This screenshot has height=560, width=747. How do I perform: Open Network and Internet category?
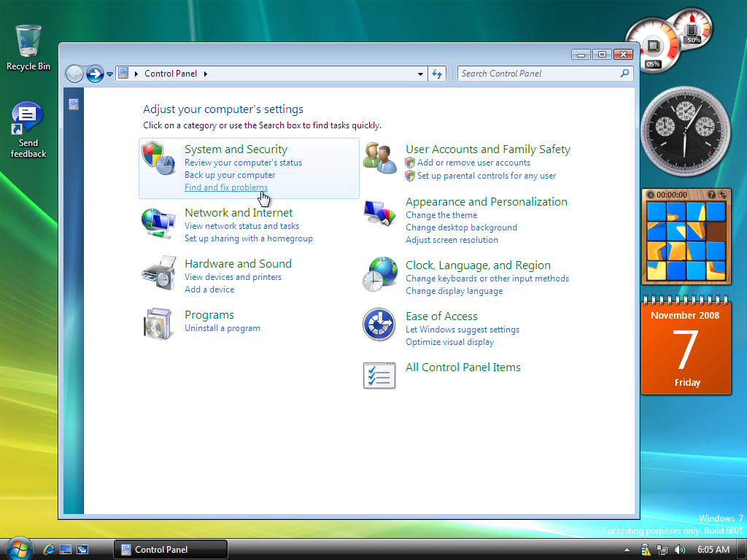[239, 213]
